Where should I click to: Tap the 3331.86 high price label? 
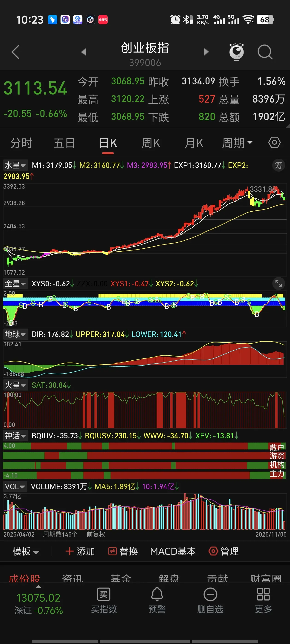pos(263,189)
